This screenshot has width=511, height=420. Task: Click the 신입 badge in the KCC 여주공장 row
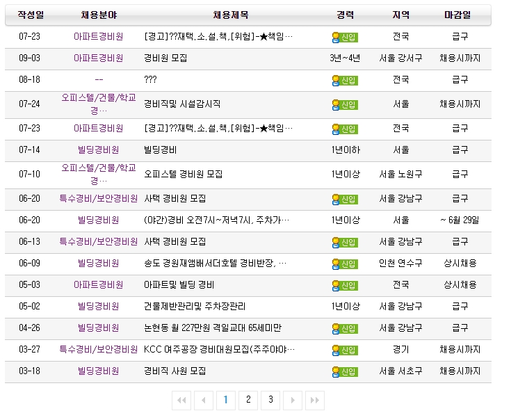click(x=345, y=350)
